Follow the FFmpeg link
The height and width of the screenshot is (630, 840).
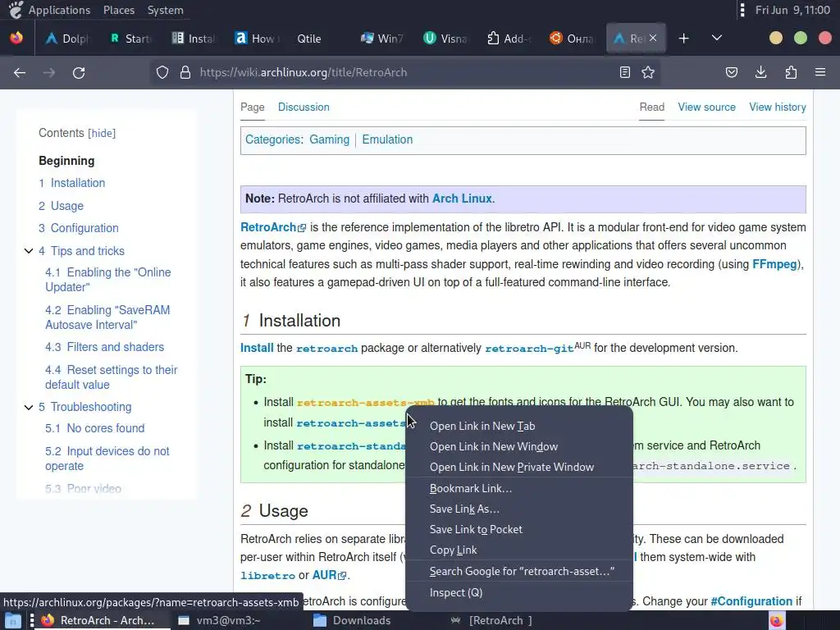coord(774,264)
